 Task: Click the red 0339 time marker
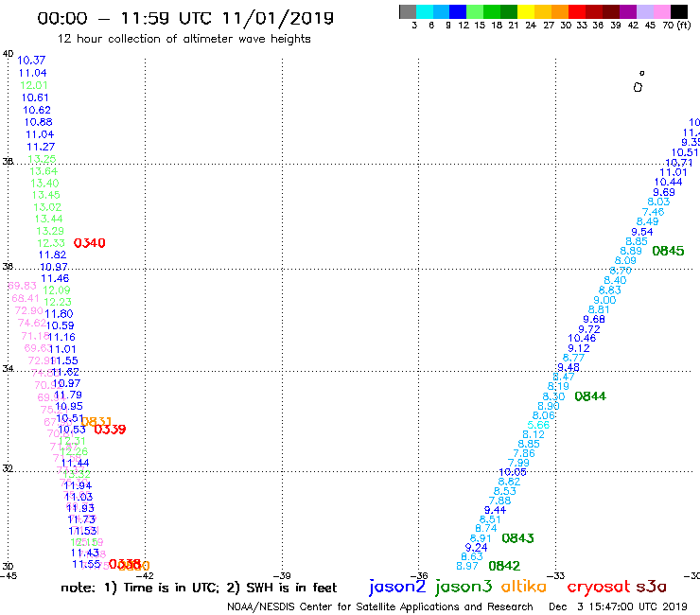[x=110, y=430]
